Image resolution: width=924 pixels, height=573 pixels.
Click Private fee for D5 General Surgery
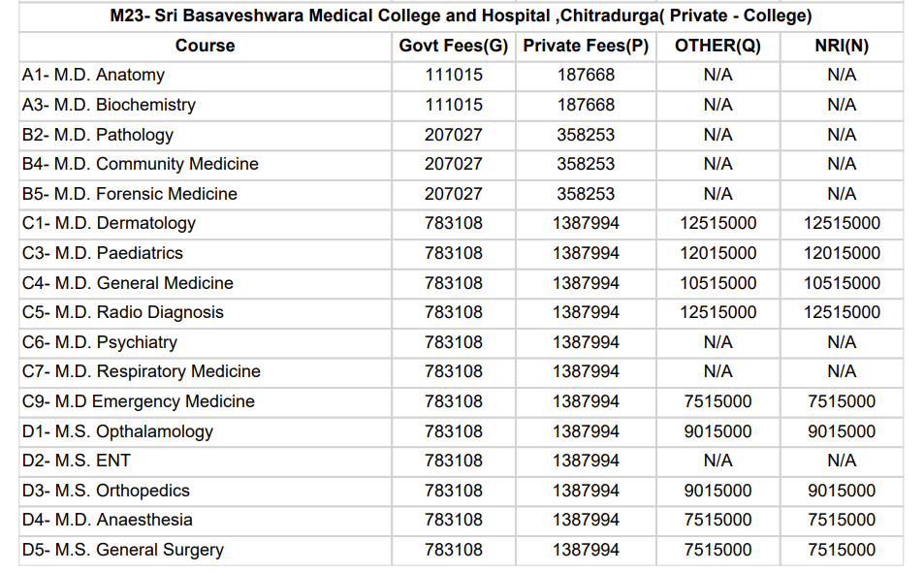[586, 550]
